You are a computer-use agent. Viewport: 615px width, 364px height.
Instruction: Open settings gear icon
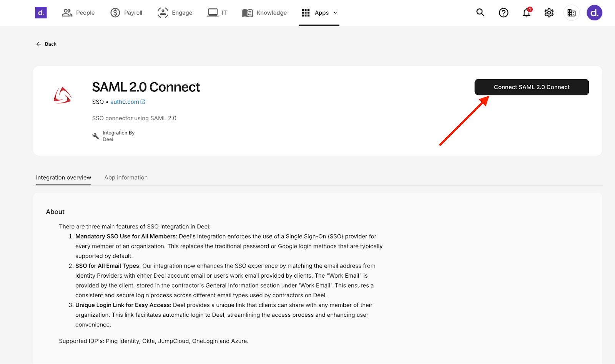click(549, 13)
